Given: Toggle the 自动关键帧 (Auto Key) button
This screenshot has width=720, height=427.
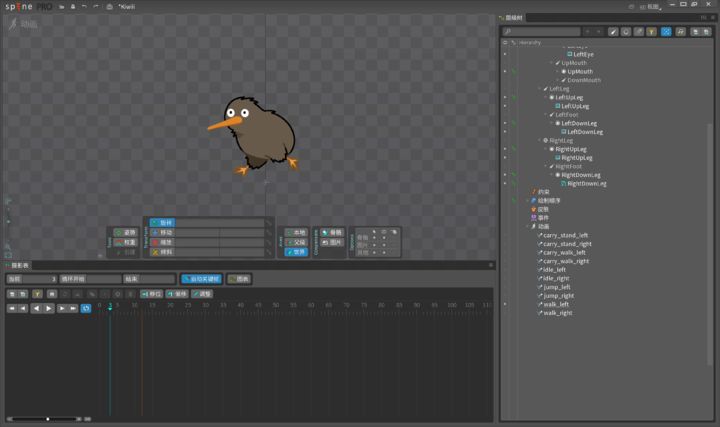Looking at the screenshot, I should click(201, 279).
